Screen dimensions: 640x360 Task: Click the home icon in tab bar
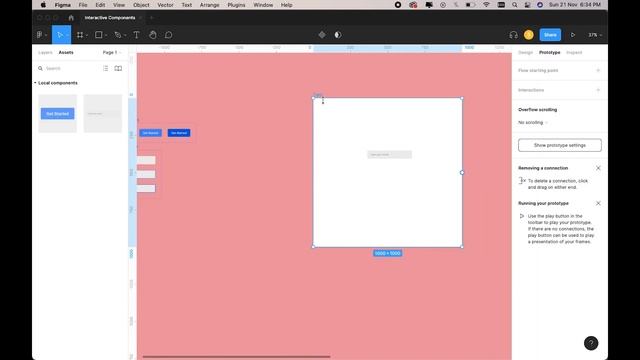click(x=71, y=18)
